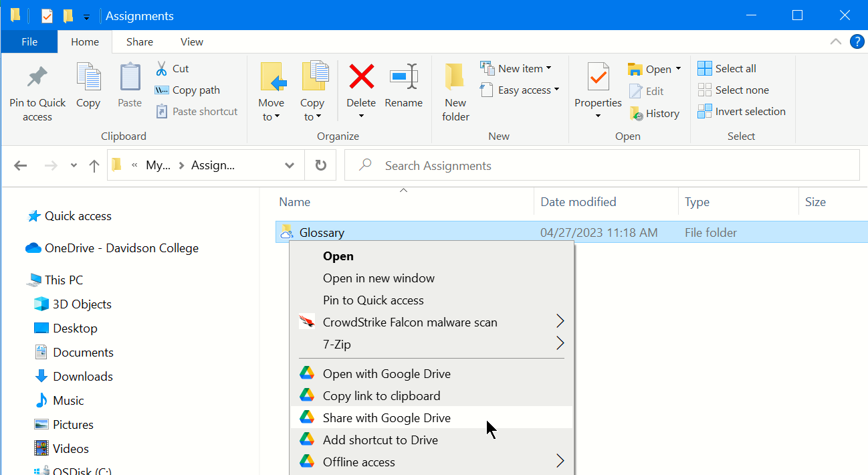Screen dimensions: 868x475
Task: Choose Share with Google Drive
Action: tap(387, 418)
